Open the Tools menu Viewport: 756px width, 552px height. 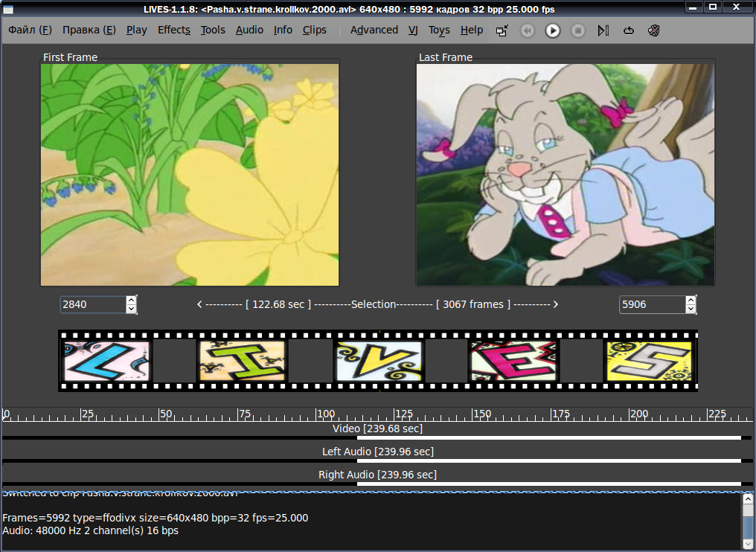pos(213,30)
